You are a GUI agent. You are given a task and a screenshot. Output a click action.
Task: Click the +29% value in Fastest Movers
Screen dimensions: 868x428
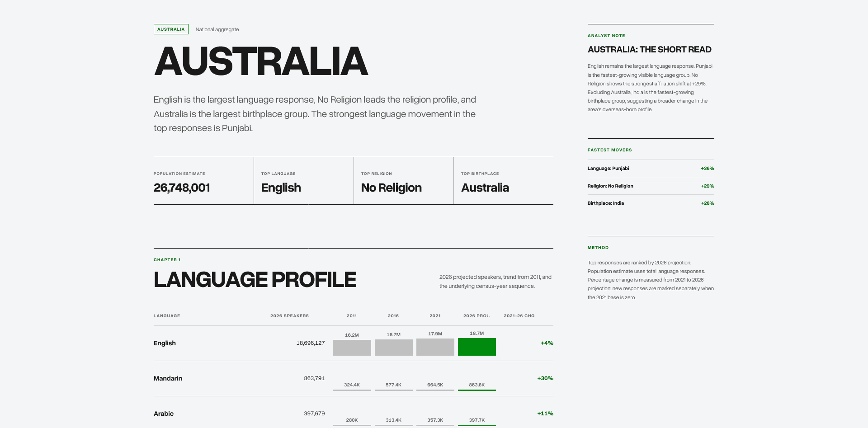pyautogui.click(x=708, y=186)
